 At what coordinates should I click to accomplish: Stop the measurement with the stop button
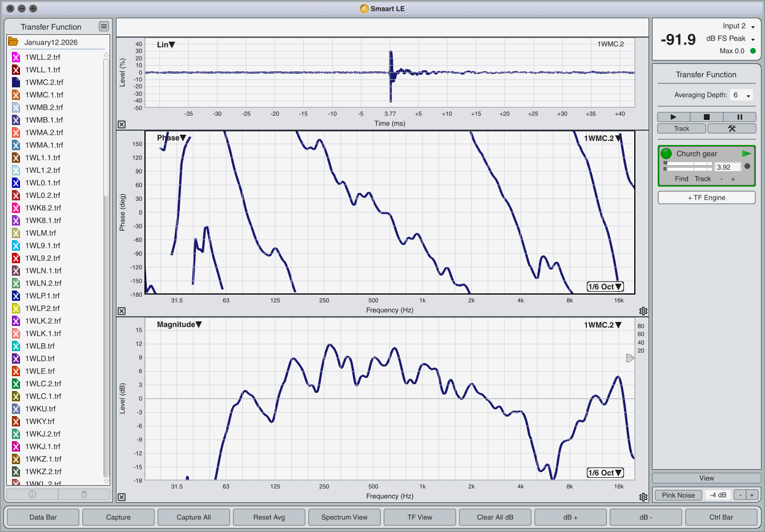(x=706, y=117)
